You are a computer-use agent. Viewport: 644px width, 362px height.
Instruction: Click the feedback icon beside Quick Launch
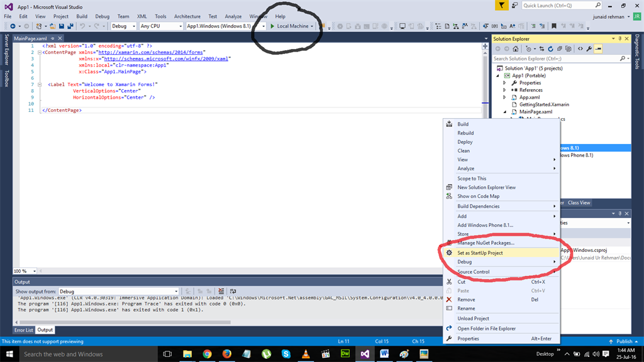pyautogui.click(x=514, y=5)
